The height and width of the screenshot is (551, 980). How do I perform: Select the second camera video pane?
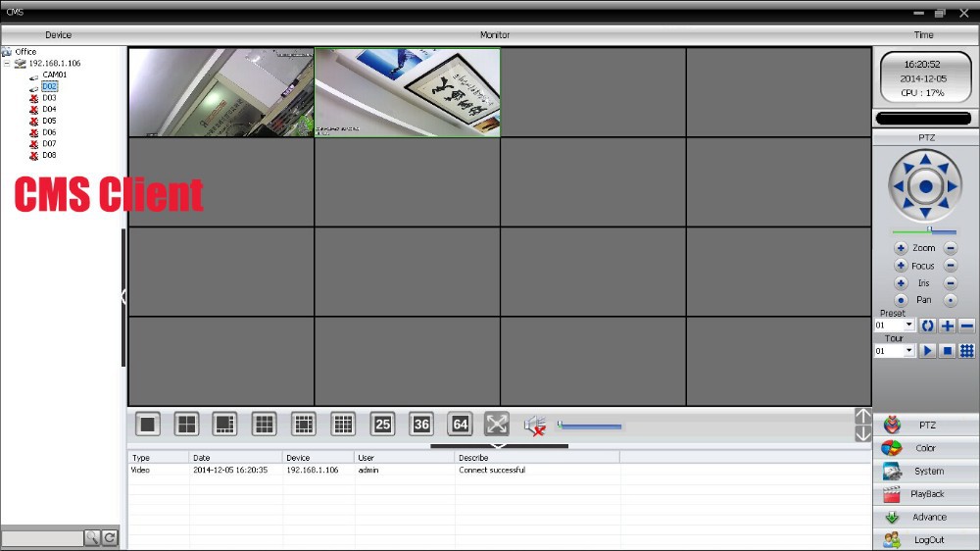coord(408,92)
